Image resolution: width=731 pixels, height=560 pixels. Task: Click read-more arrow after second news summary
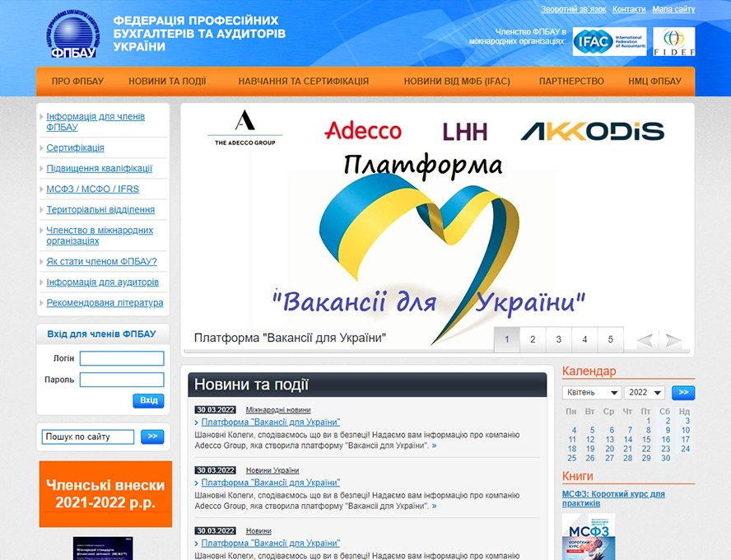tap(435, 506)
